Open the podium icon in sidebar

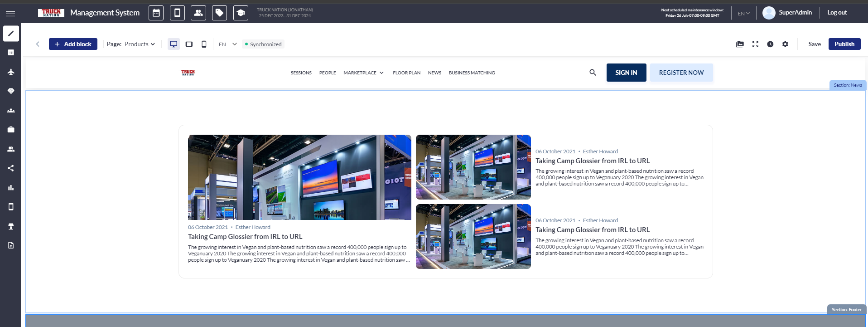point(11,226)
